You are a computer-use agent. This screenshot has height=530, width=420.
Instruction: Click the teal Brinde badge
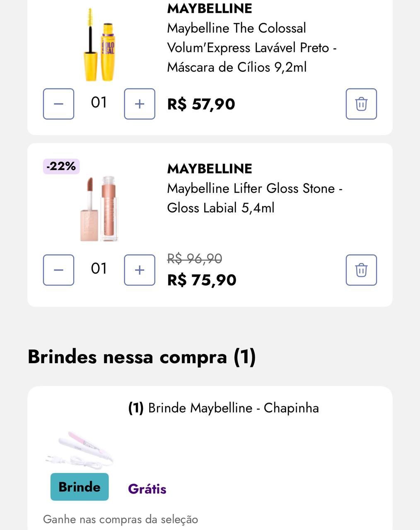point(80,487)
